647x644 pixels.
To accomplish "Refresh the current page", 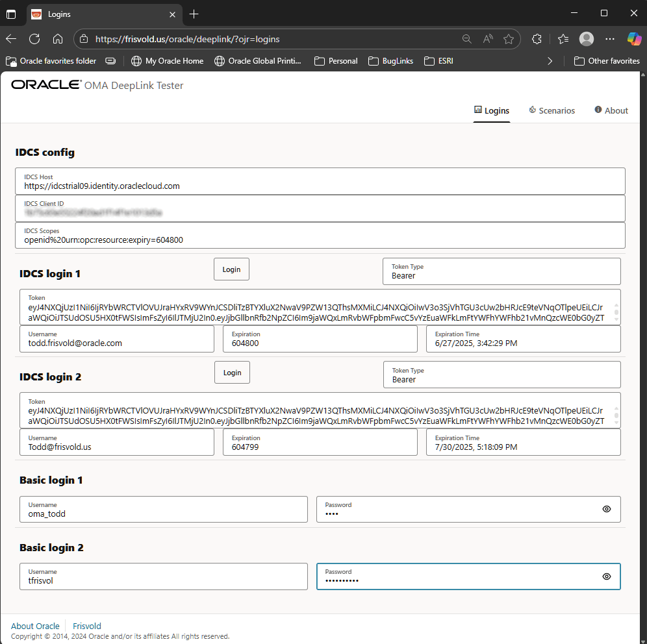I will [x=34, y=39].
